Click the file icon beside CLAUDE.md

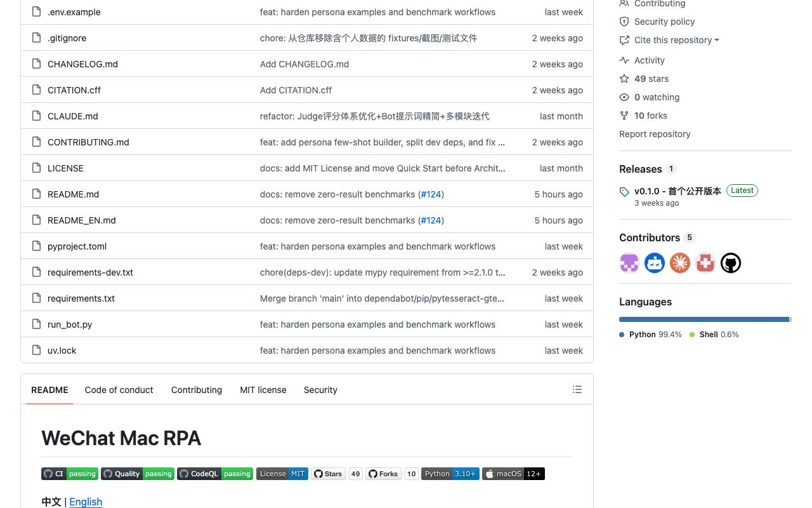pos(37,116)
